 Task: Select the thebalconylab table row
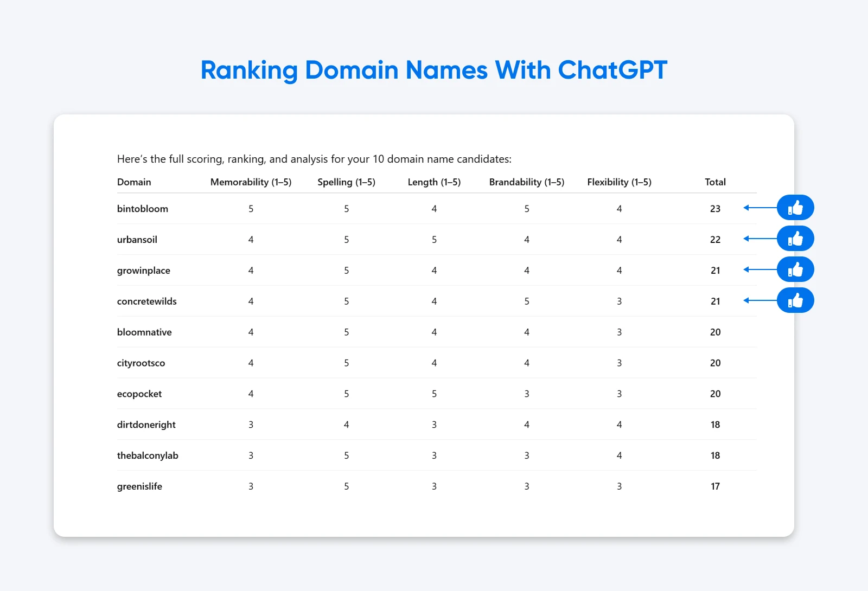point(380,455)
